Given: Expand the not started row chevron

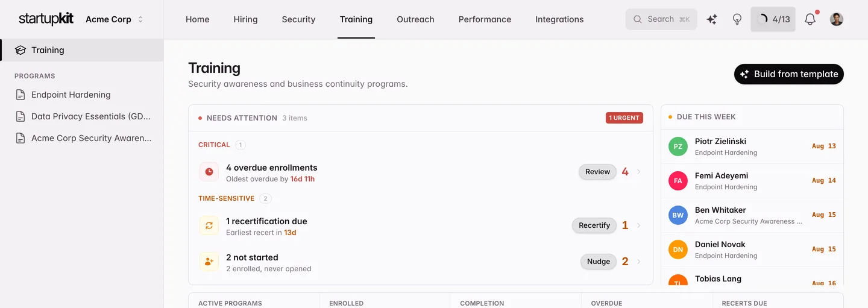Looking at the screenshot, I should 639,262.
